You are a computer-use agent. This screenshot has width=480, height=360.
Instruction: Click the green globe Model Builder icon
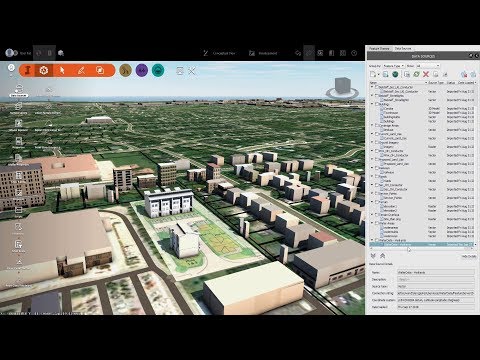[395, 74]
